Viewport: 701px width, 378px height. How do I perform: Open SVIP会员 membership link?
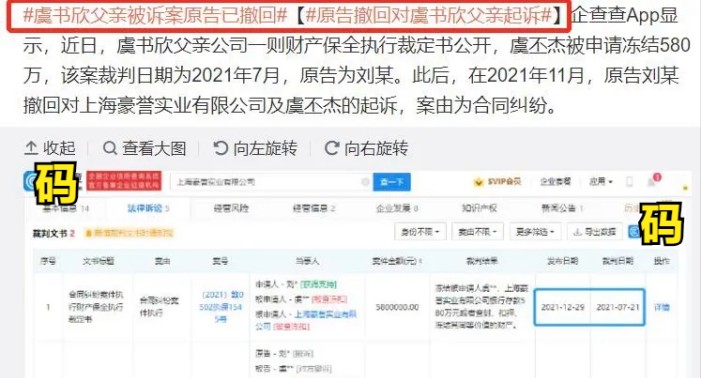click(504, 181)
